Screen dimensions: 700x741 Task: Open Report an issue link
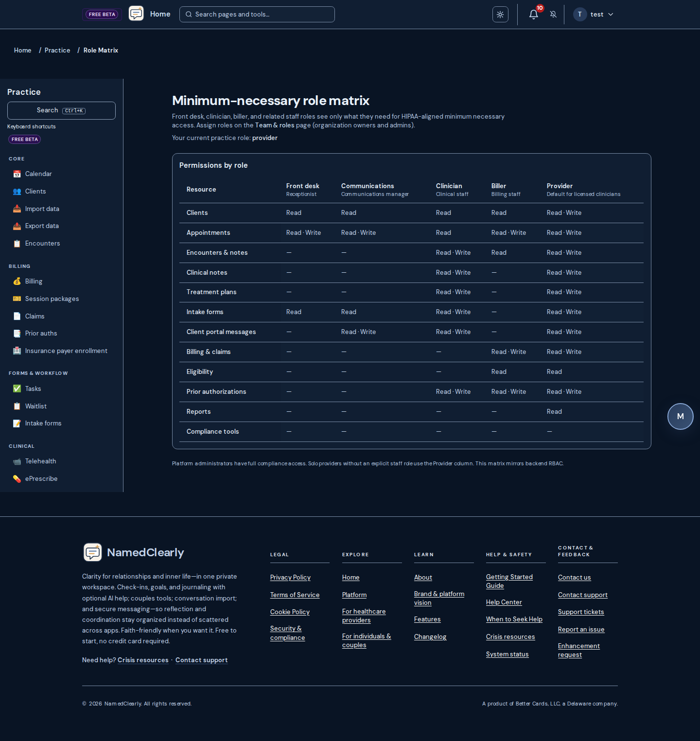point(581,630)
